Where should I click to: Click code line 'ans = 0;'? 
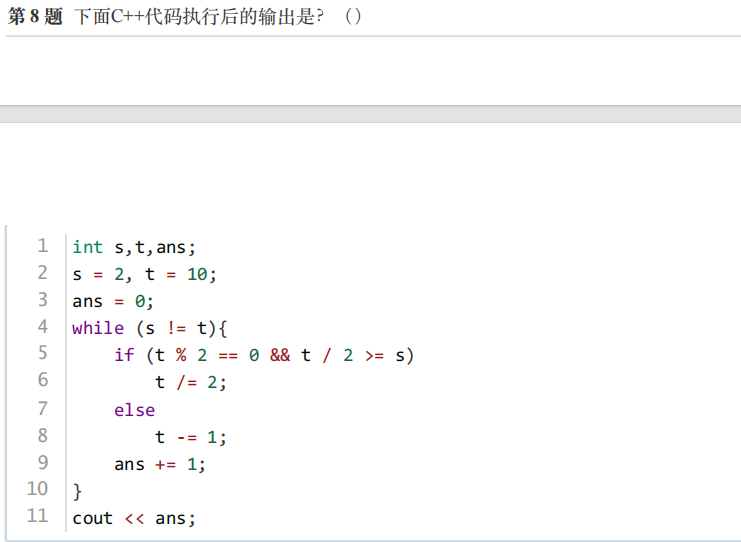pyautogui.click(x=113, y=301)
